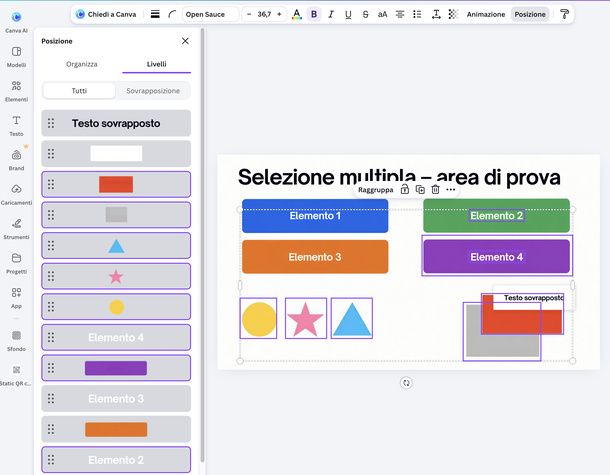This screenshot has height=475, width=610.
Task: Click yellow circle shape on canvas
Action: click(x=259, y=319)
